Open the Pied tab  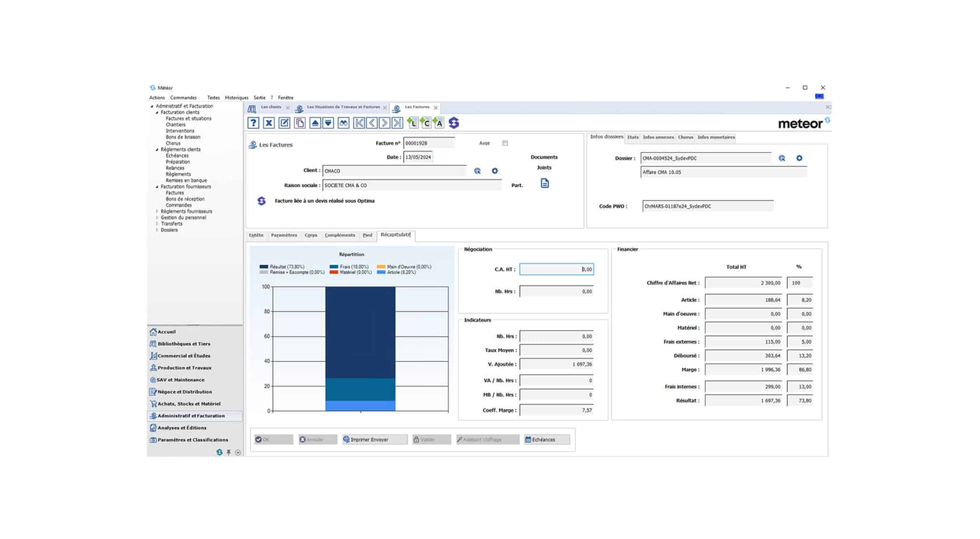[x=367, y=235]
